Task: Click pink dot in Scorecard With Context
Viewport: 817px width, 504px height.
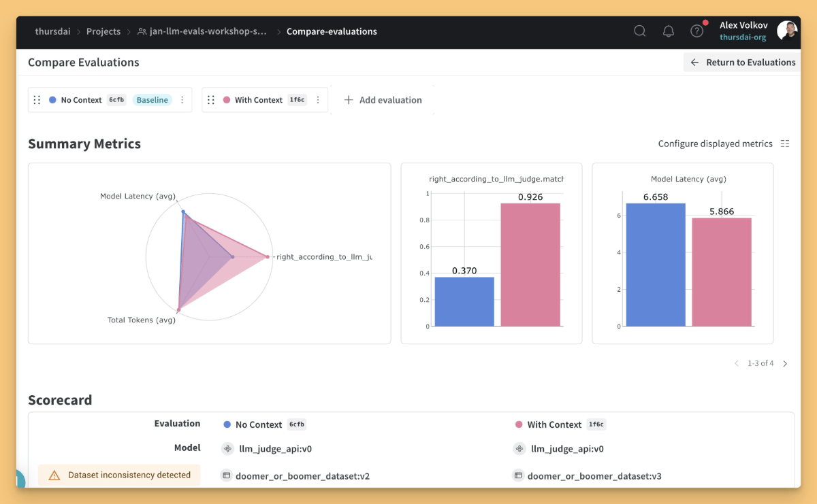Action: tap(519, 424)
